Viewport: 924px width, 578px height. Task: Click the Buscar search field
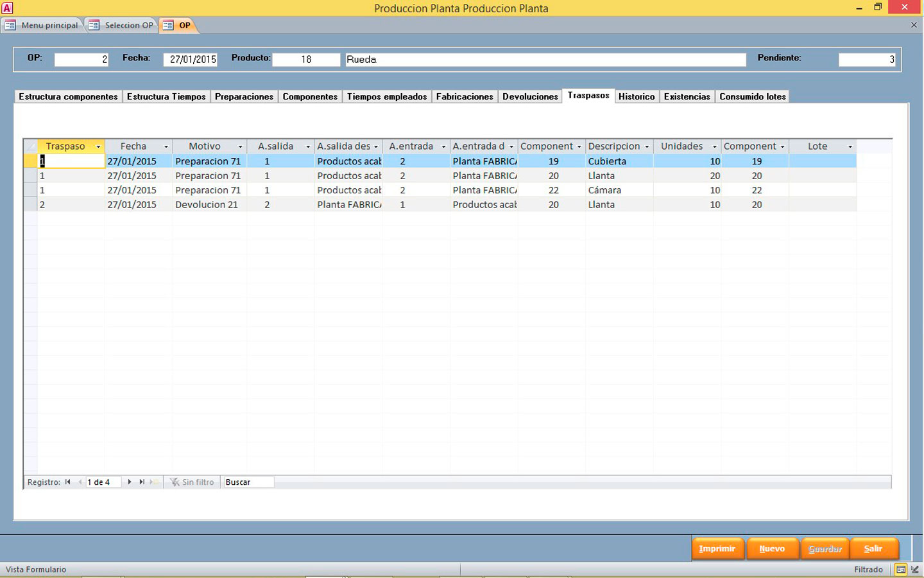point(248,482)
